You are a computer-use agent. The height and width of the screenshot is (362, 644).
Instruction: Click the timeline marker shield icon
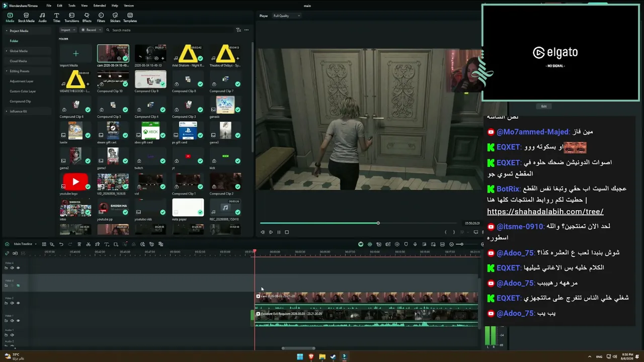(406, 244)
